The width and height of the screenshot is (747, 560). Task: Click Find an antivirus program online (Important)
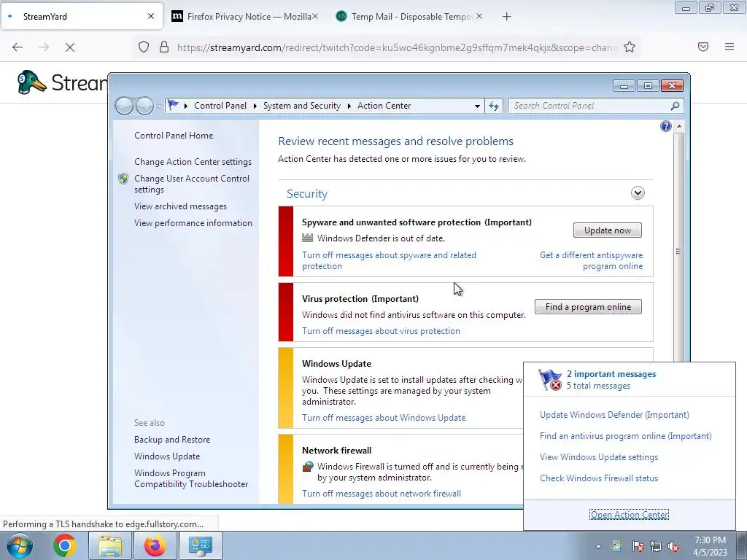coord(625,436)
